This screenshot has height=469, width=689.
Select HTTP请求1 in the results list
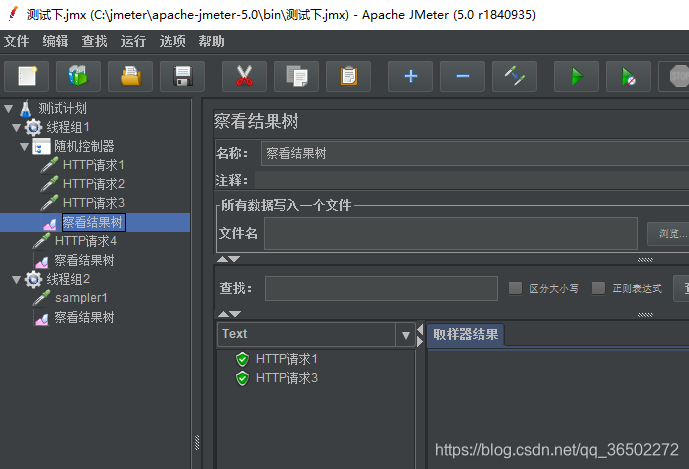click(286, 359)
